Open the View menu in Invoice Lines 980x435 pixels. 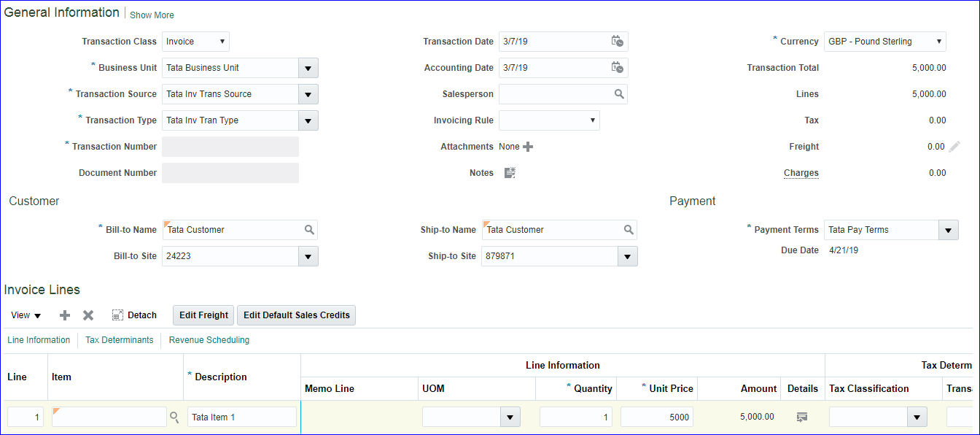point(26,315)
